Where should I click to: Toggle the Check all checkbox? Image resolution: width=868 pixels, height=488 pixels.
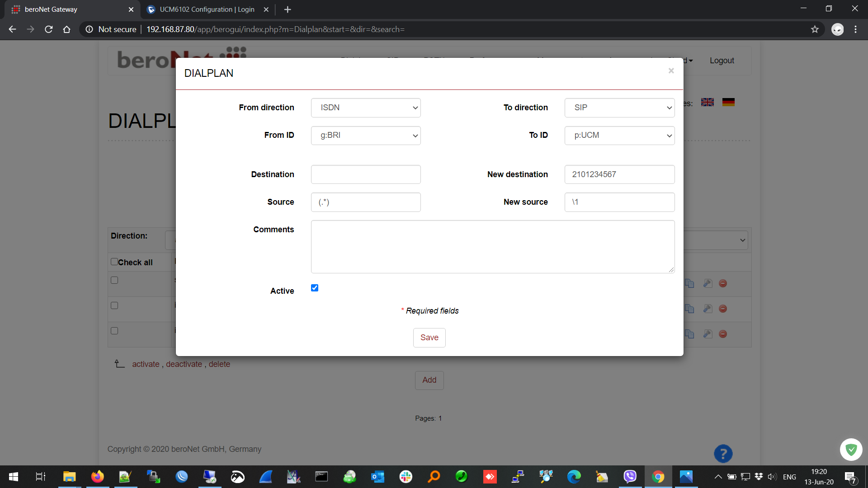114,262
